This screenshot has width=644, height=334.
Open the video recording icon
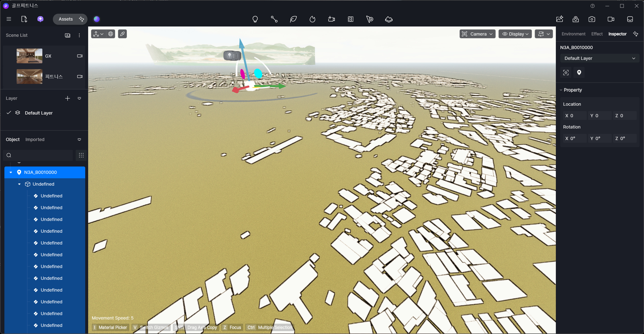pyautogui.click(x=611, y=19)
